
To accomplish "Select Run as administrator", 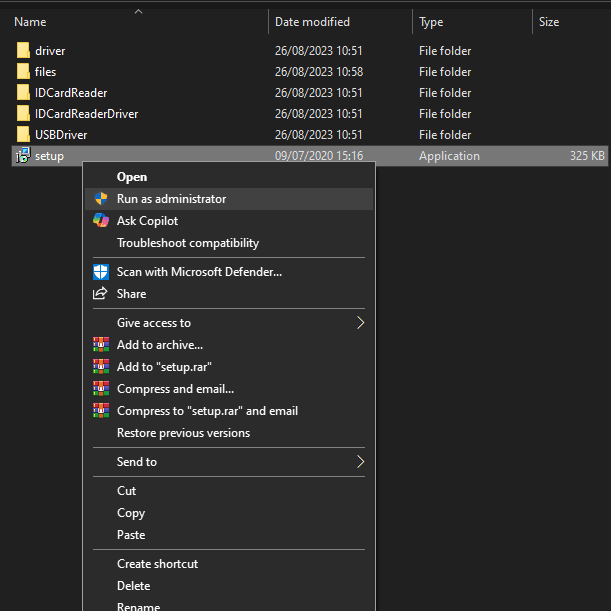I will point(229,199).
